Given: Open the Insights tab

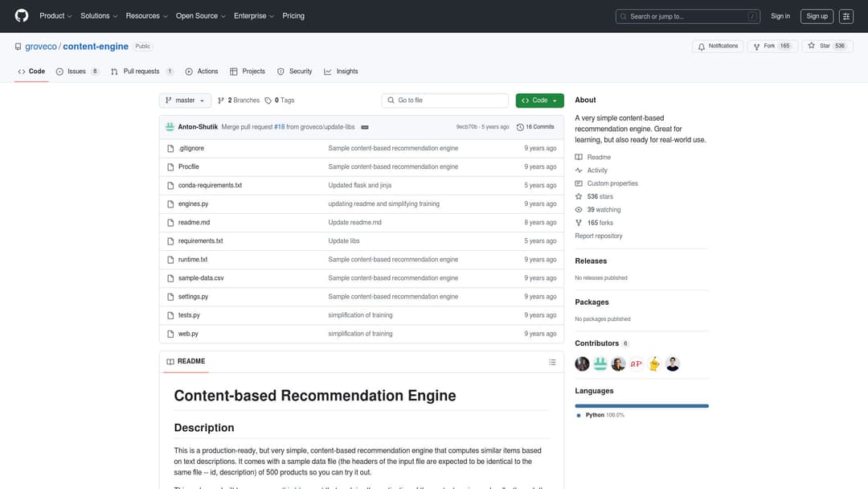Looking at the screenshot, I should coord(341,72).
